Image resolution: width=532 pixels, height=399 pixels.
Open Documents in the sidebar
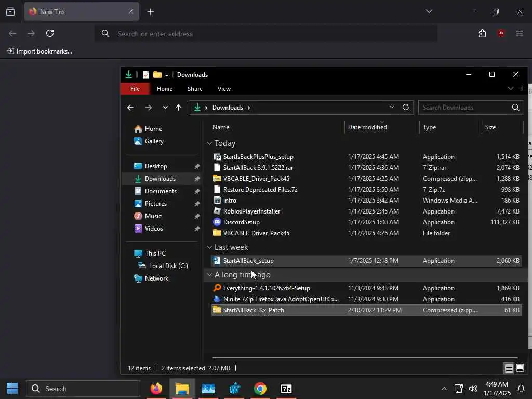pyautogui.click(x=161, y=191)
